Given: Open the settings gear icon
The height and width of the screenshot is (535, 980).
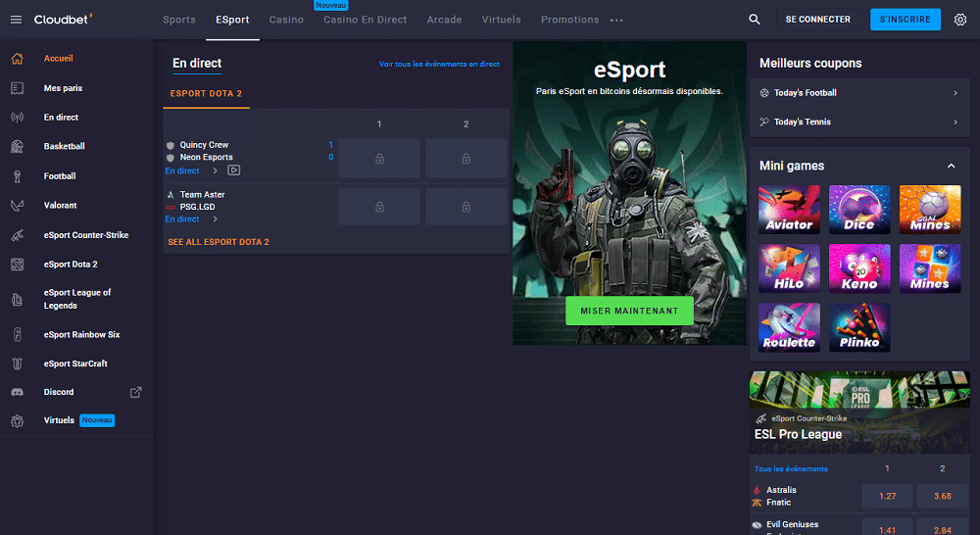Looking at the screenshot, I should 960,20.
